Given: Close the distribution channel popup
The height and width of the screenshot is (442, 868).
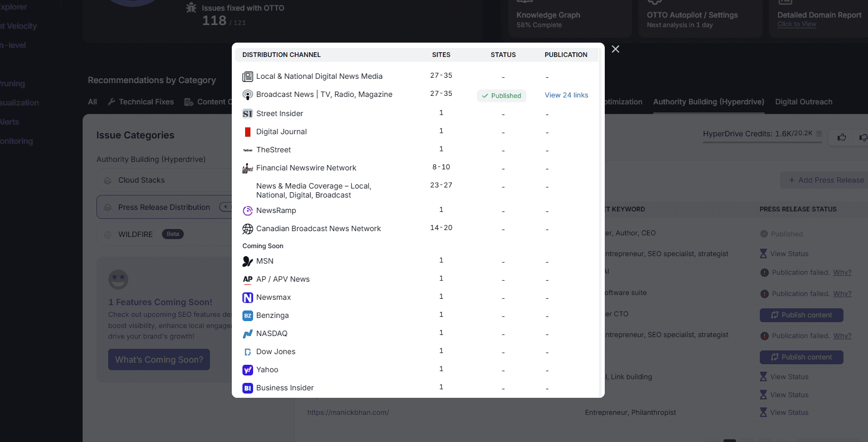Looking at the screenshot, I should [x=615, y=49].
